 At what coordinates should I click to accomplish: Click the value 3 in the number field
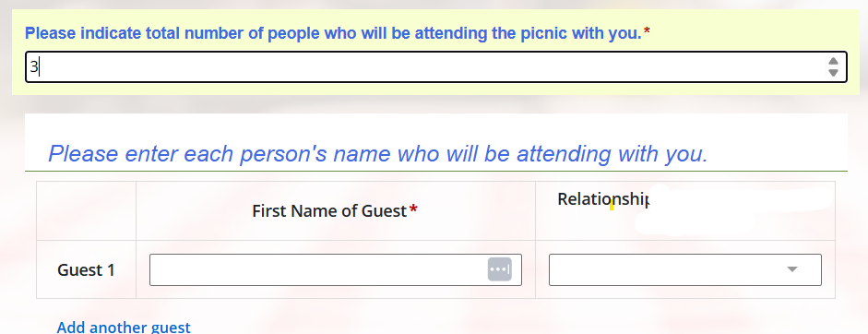coord(34,67)
